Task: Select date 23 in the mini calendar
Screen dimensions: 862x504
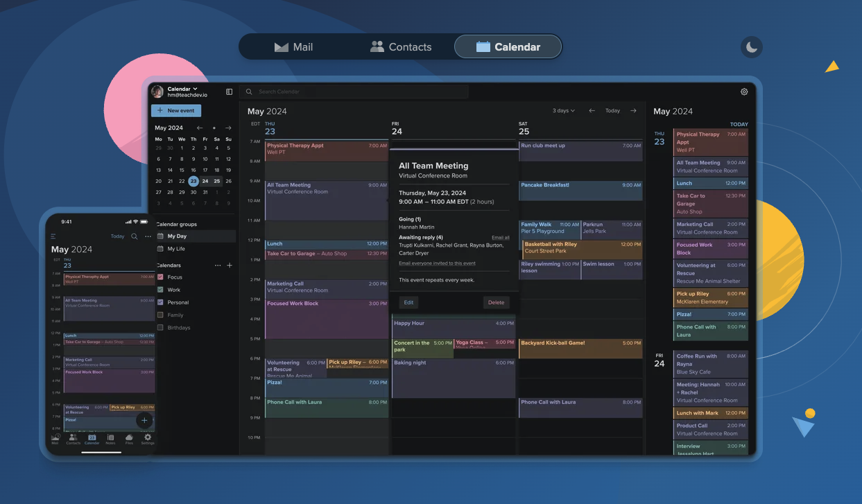Action: click(x=193, y=181)
